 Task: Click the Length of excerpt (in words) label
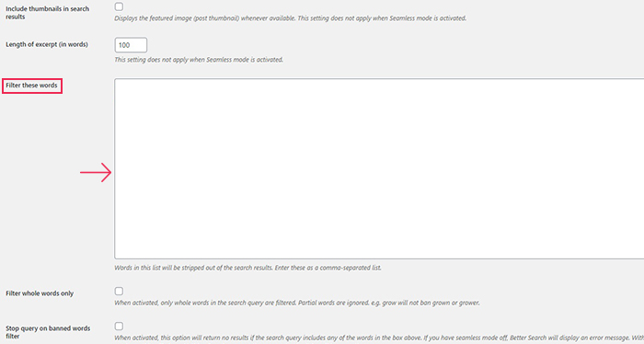click(x=47, y=44)
